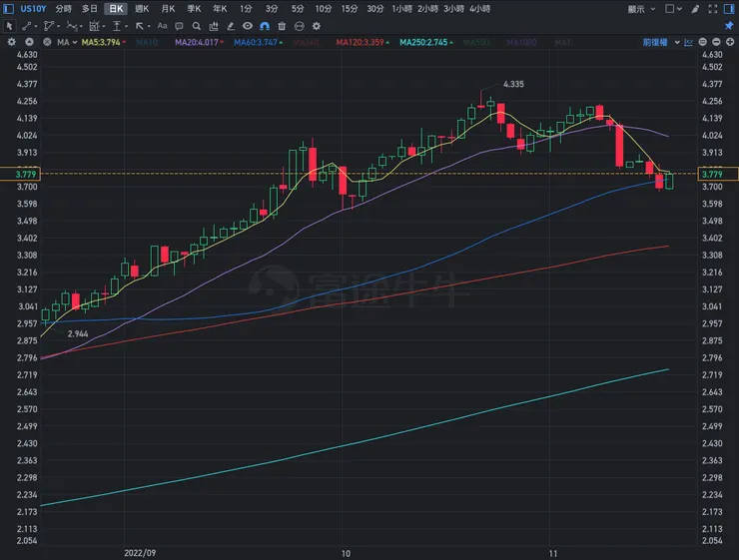
Task: Select the Fibonacci/grid measurement tool
Action: coord(94,26)
